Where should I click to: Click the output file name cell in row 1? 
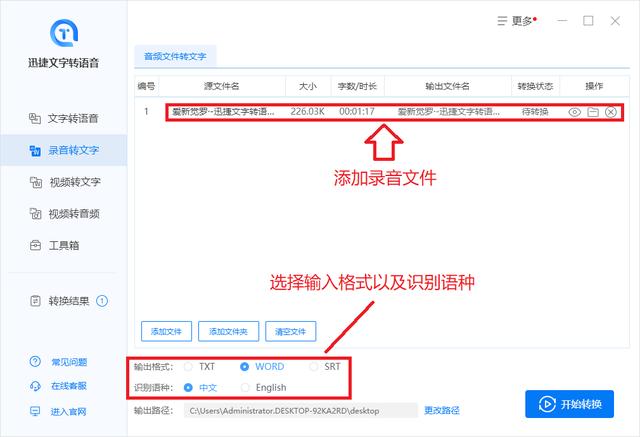(x=449, y=111)
